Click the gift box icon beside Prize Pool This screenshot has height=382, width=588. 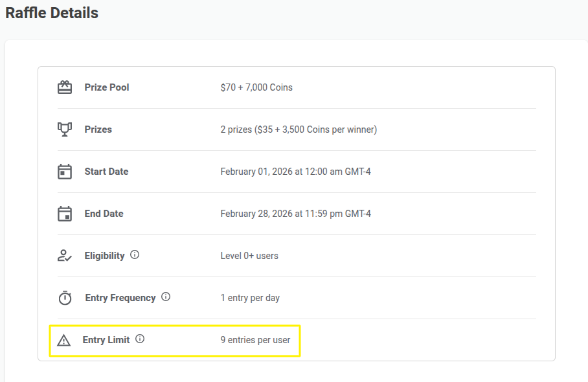[x=64, y=87]
